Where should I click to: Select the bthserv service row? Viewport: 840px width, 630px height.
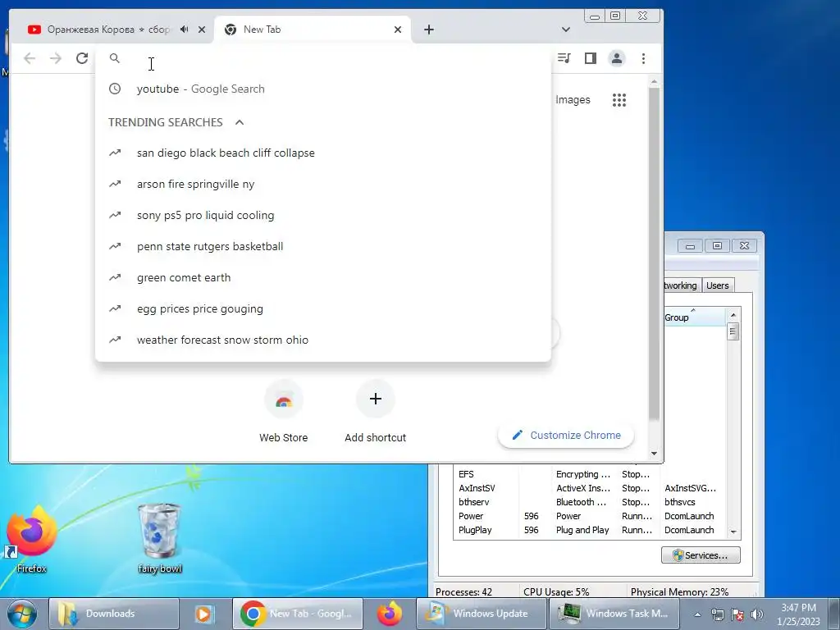click(589, 502)
